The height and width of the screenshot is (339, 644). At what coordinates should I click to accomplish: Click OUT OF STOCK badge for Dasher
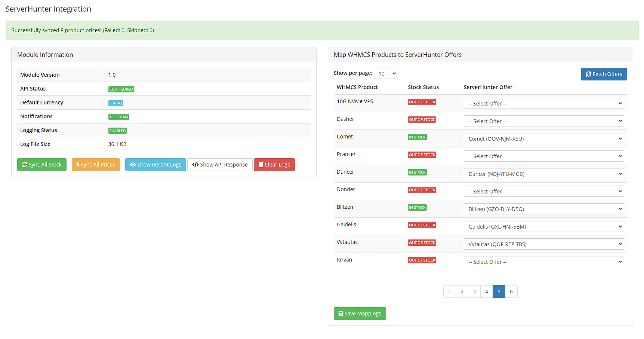click(x=422, y=119)
